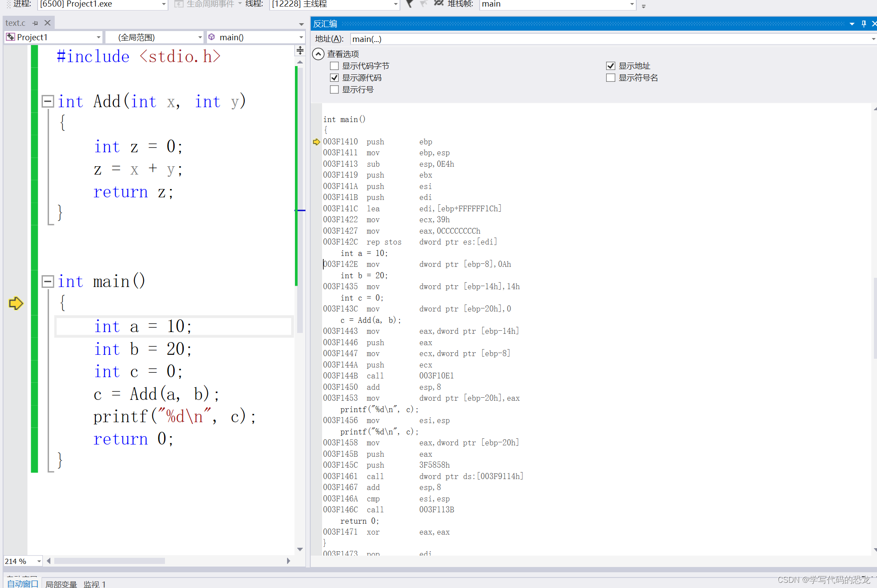The height and width of the screenshot is (588, 877).
Task: Enable 显示符号名 checkbox
Action: point(610,78)
